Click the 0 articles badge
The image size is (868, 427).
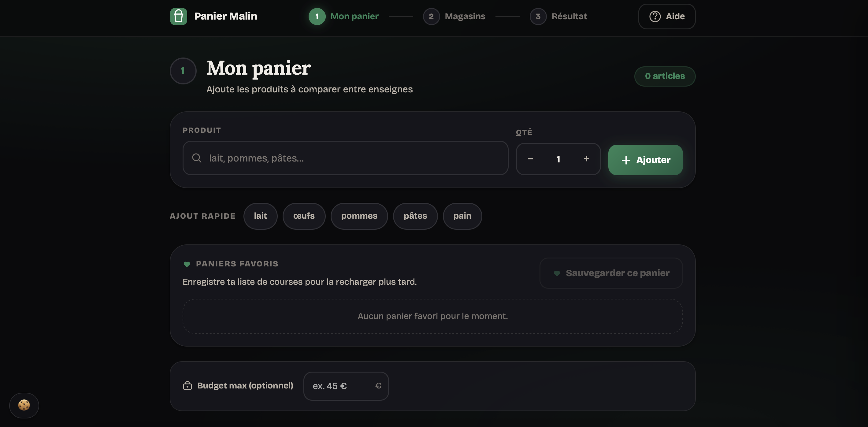665,76
